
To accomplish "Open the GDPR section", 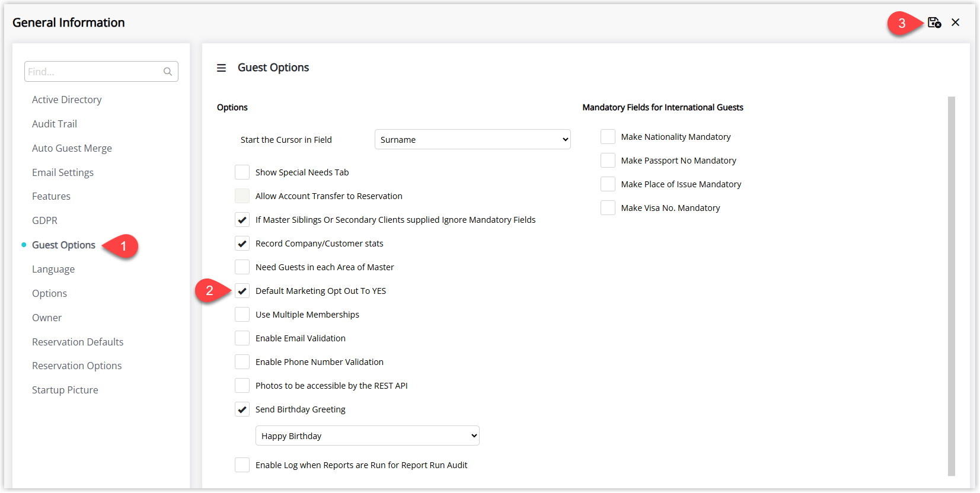I will (44, 220).
